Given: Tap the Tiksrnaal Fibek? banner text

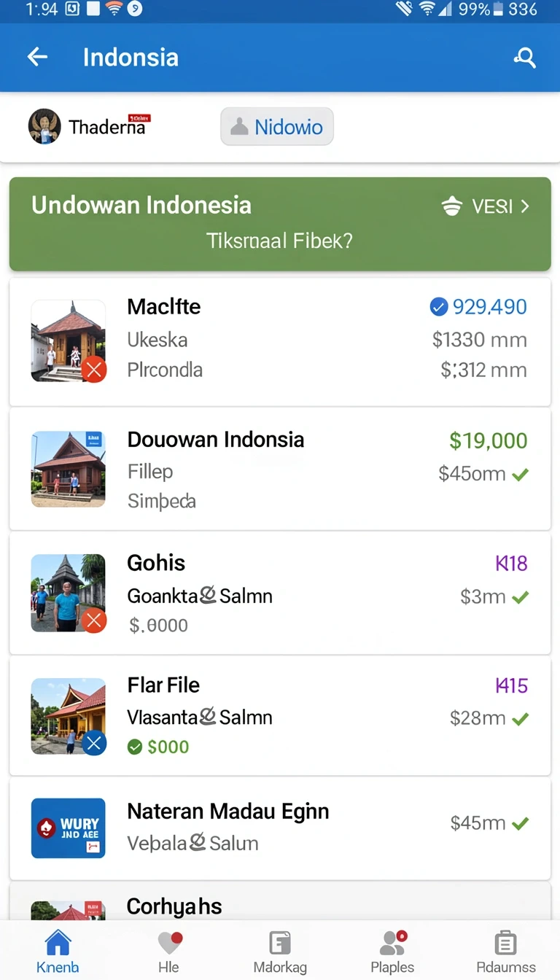Looking at the screenshot, I should [x=279, y=241].
